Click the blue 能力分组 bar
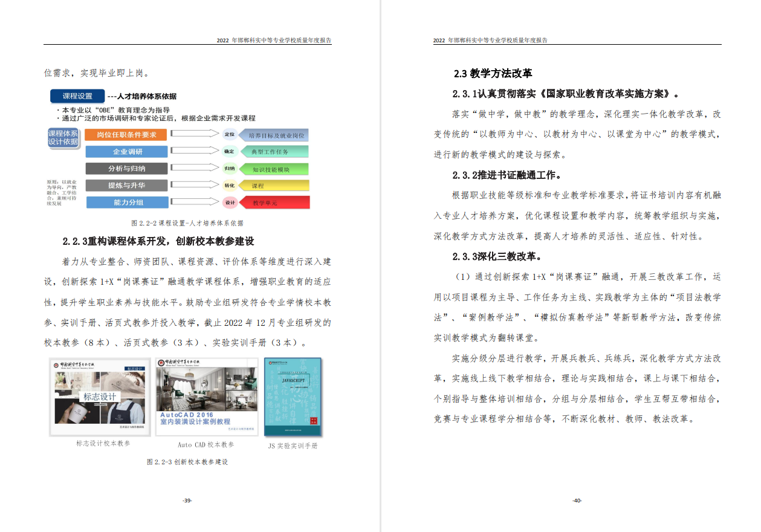Screen dimensions: 761x532 tap(126, 203)
